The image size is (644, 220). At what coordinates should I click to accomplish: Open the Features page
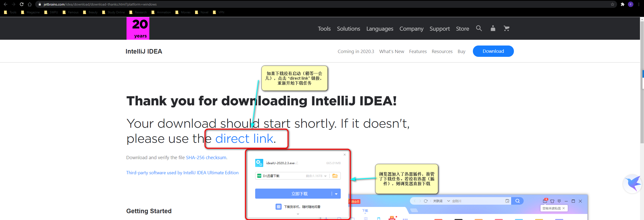pyautogui.click(x=418, y=51)
